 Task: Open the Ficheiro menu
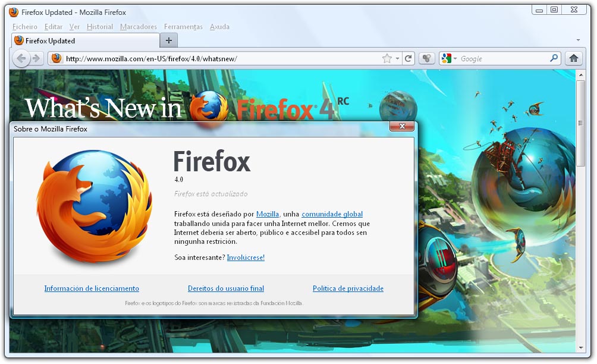click(x=25, y=27)
